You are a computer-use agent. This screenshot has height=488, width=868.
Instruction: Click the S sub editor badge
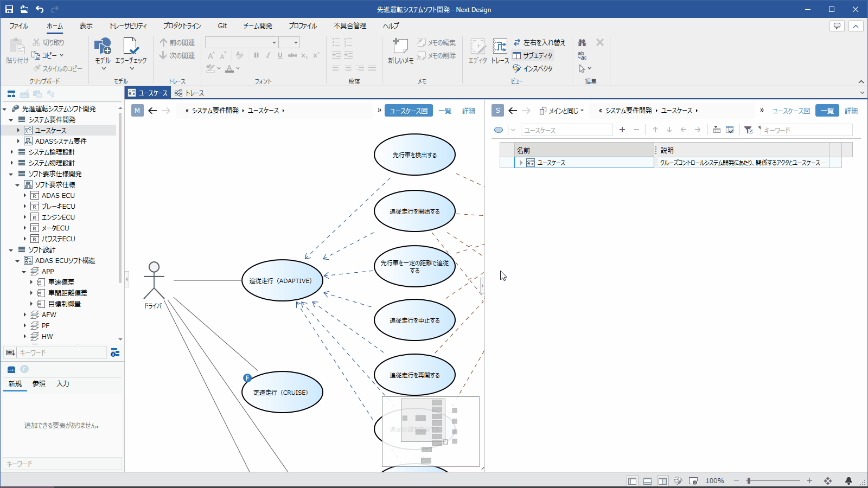coord(497,111)
